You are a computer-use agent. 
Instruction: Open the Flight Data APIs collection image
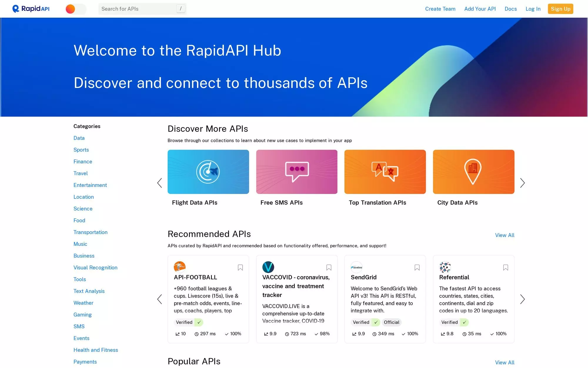click(208, 172)
